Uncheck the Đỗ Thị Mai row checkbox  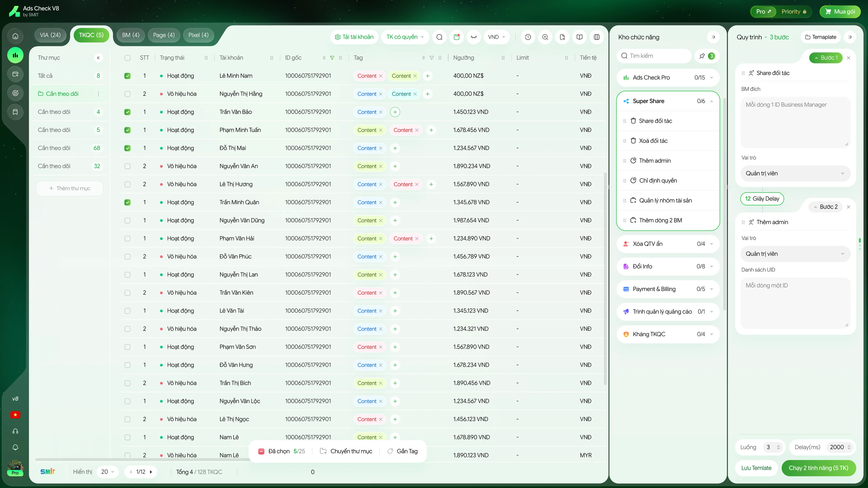click(x=127, y=148)
